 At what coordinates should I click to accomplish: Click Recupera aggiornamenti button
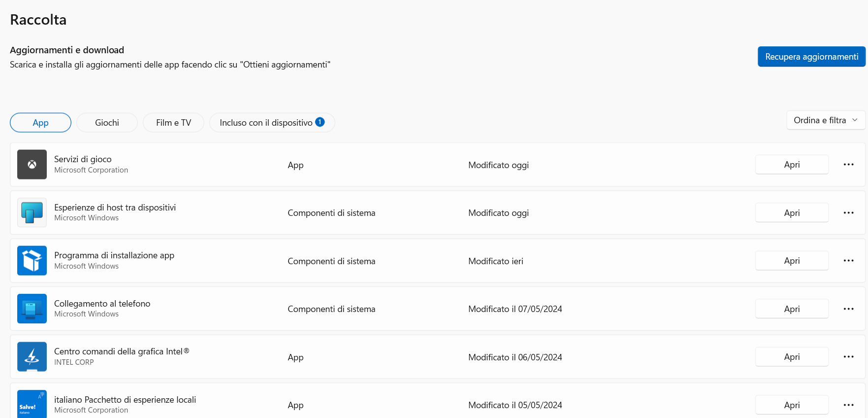point(811,57)
